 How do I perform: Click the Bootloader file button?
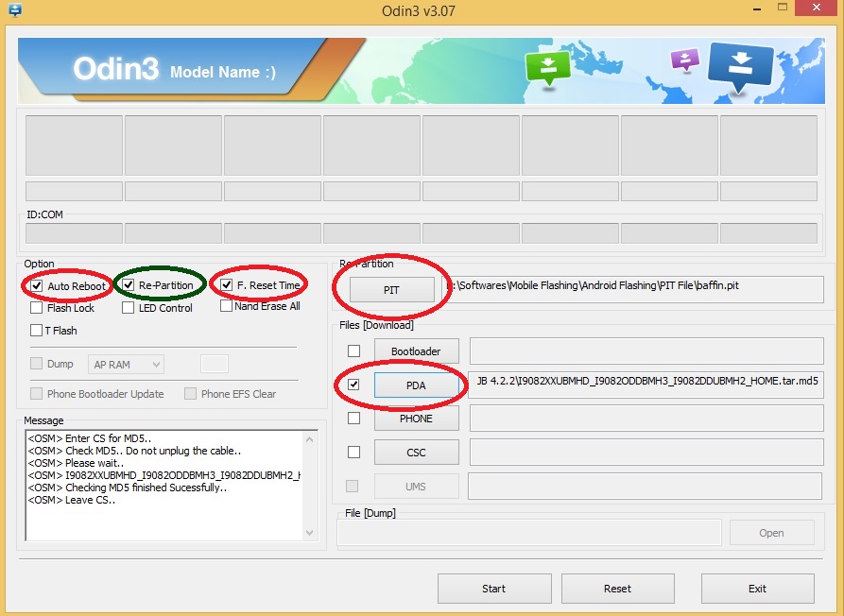(x=417, y=351)
